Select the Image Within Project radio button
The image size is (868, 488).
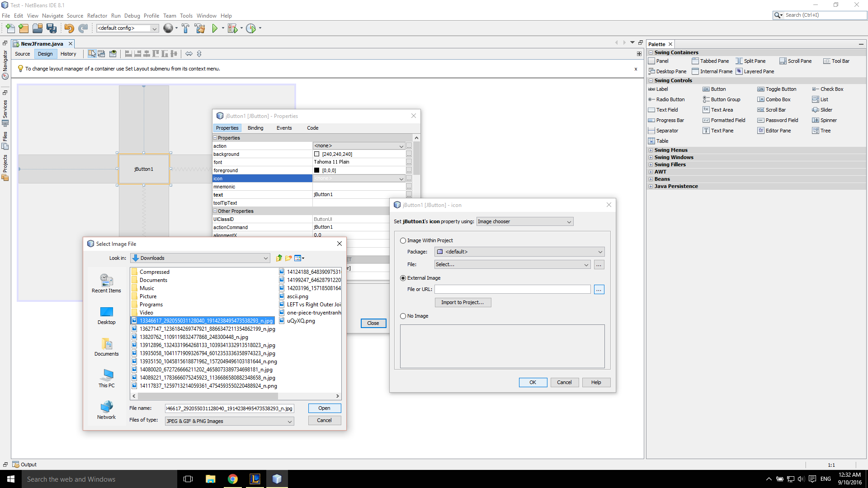coord(403,241)
